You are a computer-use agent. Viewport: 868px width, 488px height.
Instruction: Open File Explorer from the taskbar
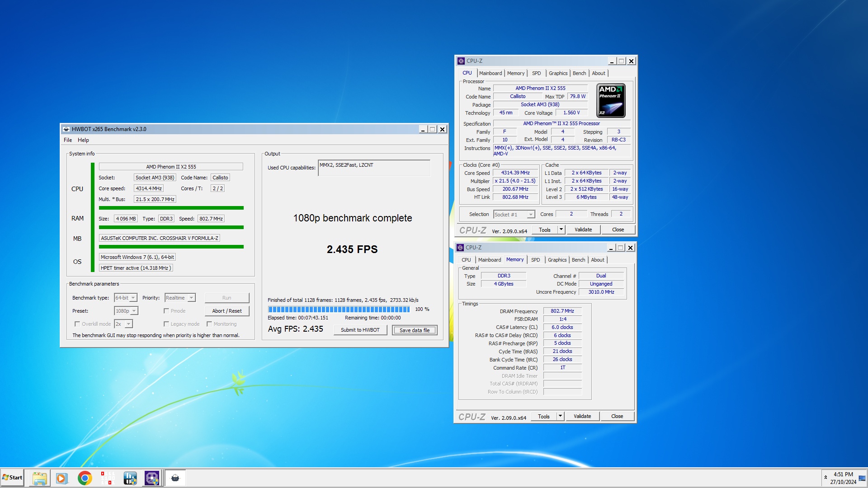[x=39, y=478]
